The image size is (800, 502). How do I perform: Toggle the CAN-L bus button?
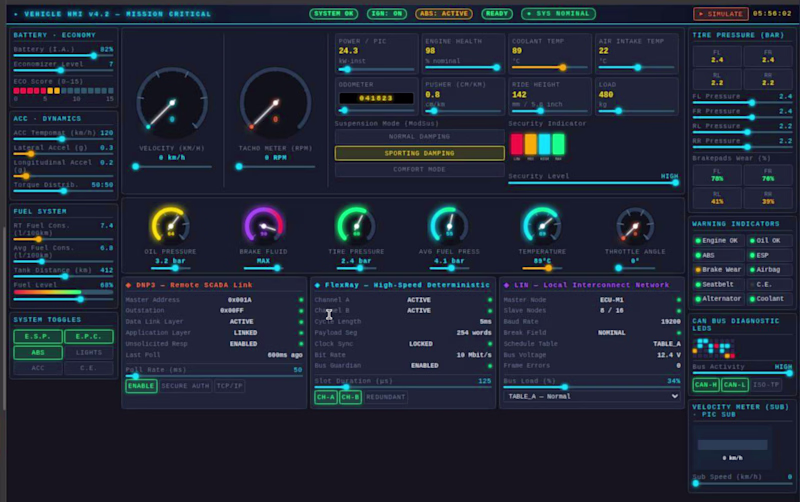coord(735,385)
